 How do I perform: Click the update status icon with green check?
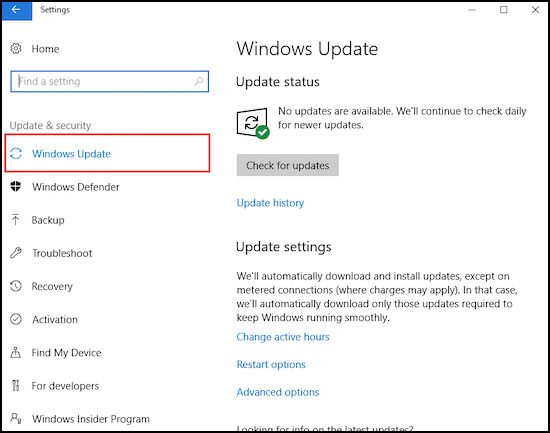click(x=253, y=123)
